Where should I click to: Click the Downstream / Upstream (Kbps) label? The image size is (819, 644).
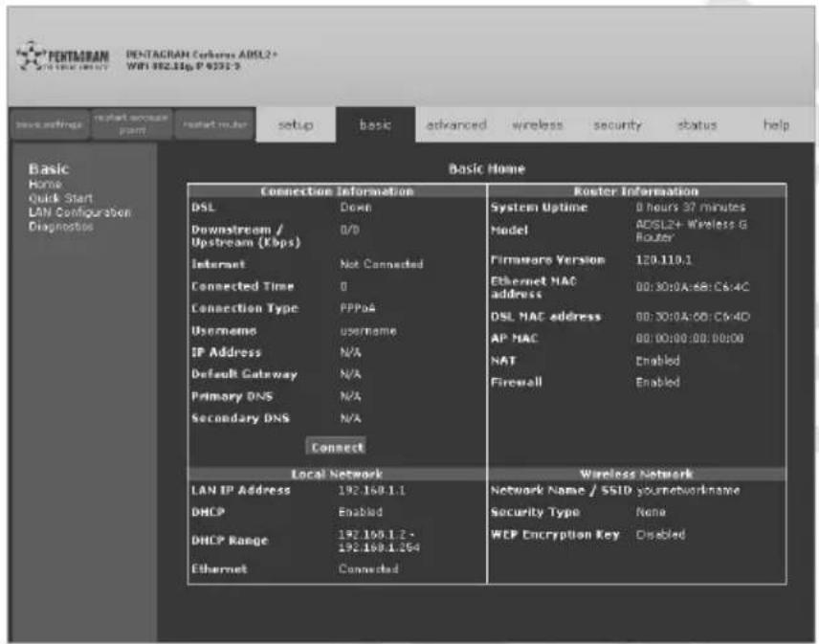246,236
